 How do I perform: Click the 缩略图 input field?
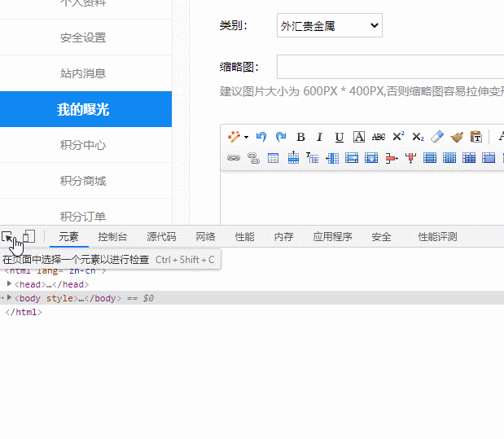(391, 67)
